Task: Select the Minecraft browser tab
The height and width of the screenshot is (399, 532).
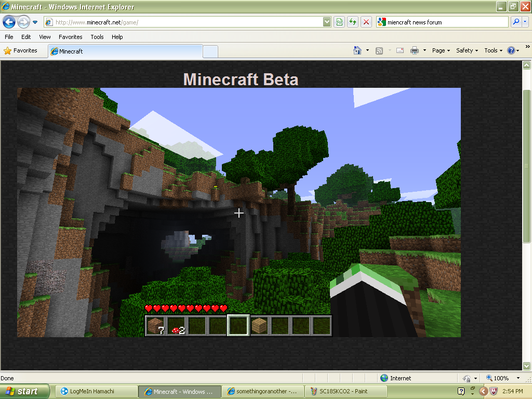Action: coord(126,51)
